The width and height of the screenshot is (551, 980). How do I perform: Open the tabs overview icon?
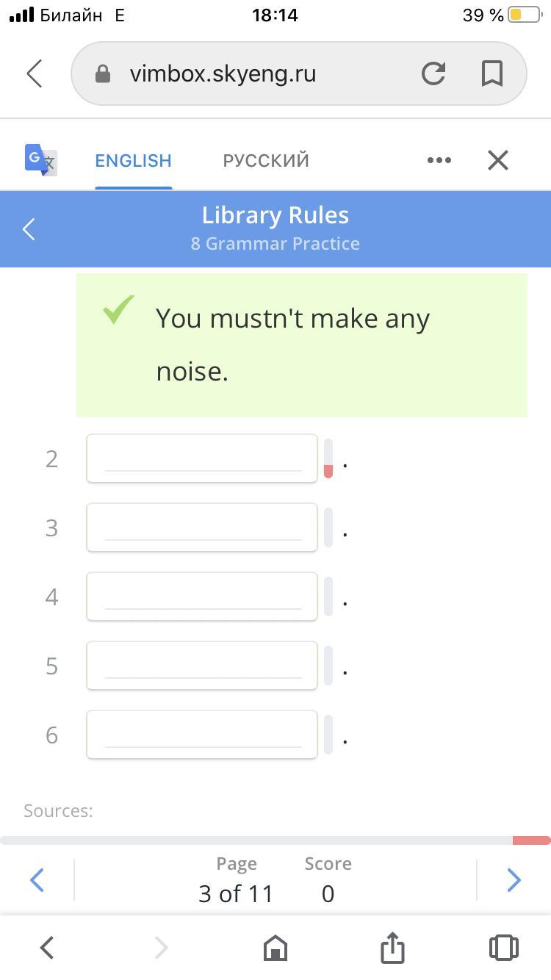coord(503,948)
